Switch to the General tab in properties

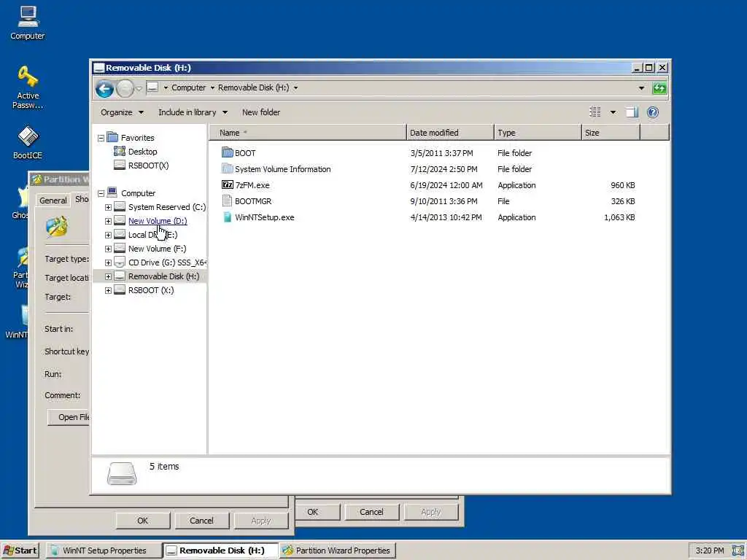[53, 200]
